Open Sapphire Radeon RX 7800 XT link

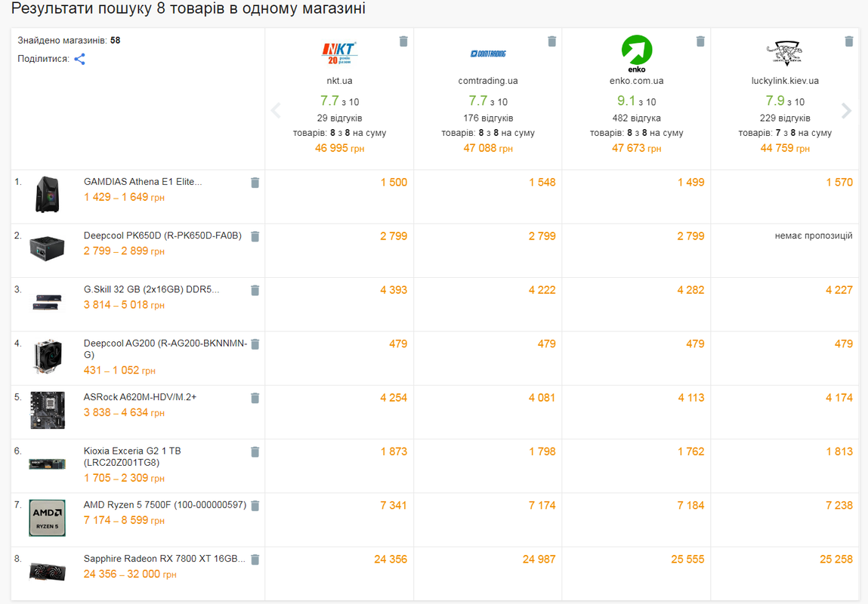click(165, 559)
